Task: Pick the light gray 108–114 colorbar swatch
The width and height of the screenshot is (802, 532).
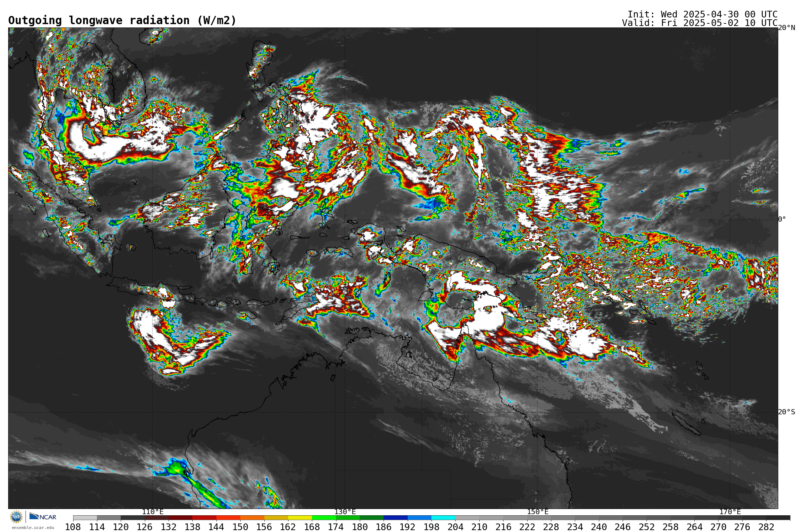Action: click(x=85, y=518)
